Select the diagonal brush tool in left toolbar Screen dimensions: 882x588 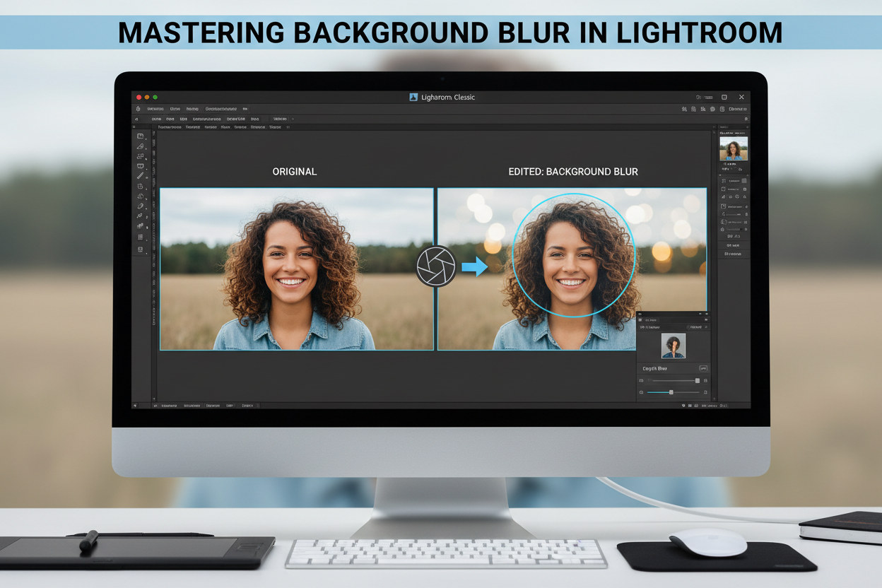coord(140,175)
